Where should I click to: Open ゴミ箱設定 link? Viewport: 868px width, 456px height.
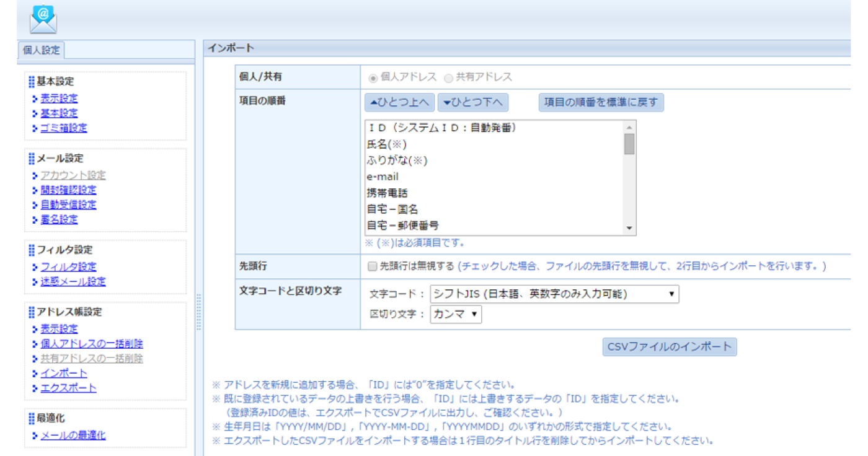[x=64, y=128]
